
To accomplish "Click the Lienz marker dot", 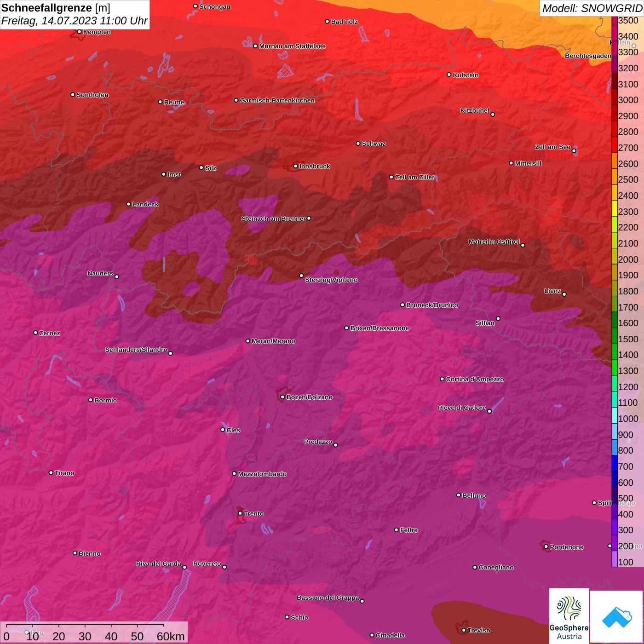I will (564, 294).
